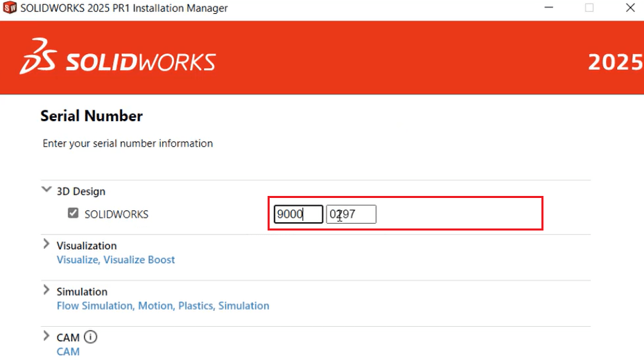Focus the first serial field containing 9000
Image resolution: width=644 pixels, height=360 pixels.
[298, 215]
